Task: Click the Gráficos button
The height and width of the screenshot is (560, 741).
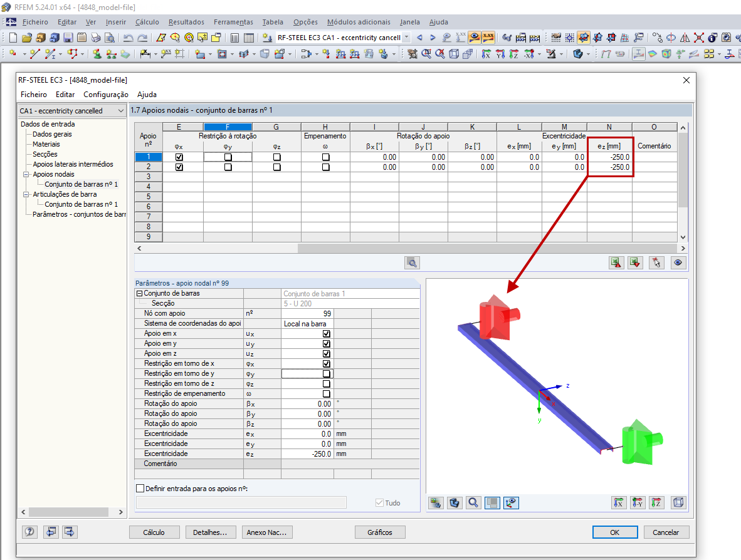Action: [380, 532]
